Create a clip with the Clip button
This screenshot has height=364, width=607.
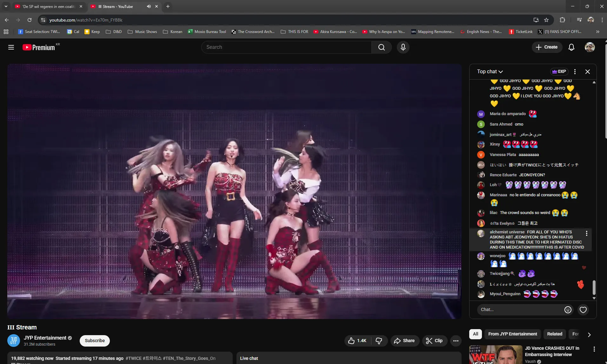click(435, 341)
